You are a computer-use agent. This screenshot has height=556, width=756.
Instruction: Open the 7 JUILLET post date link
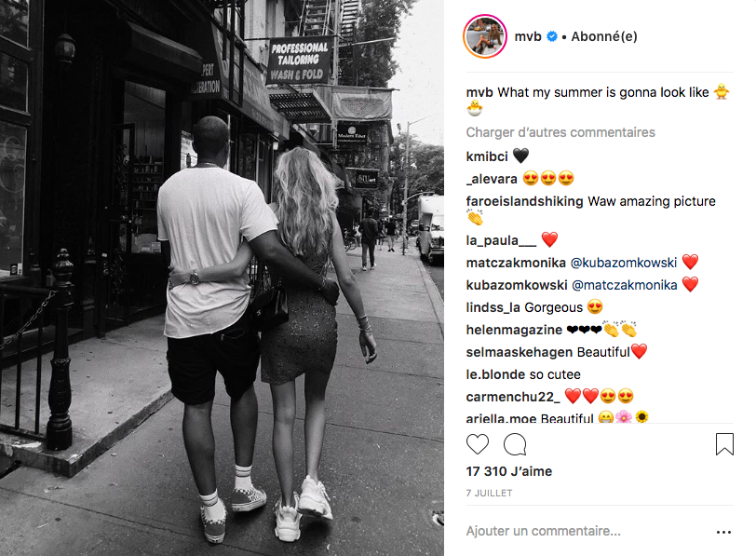(x=489, y=493)
